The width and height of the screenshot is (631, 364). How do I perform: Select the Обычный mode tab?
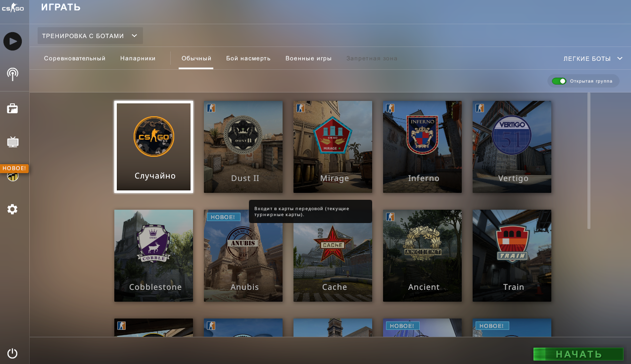pos(196,58)
